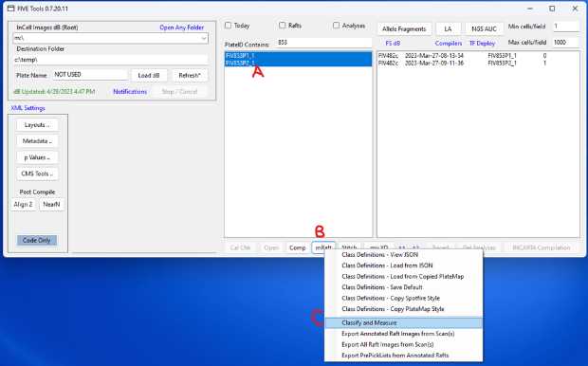Follow the Open Any Folder link

181,27
